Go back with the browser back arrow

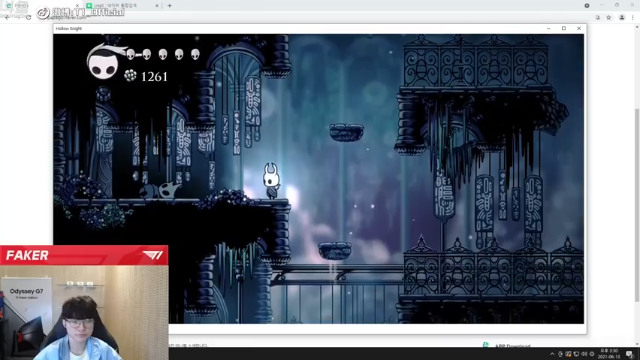tap(7, 17)
